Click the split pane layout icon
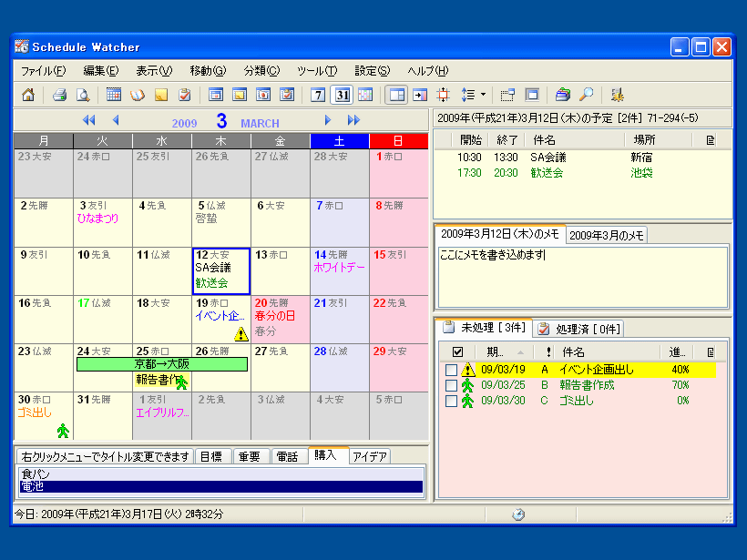 (396, 95)
